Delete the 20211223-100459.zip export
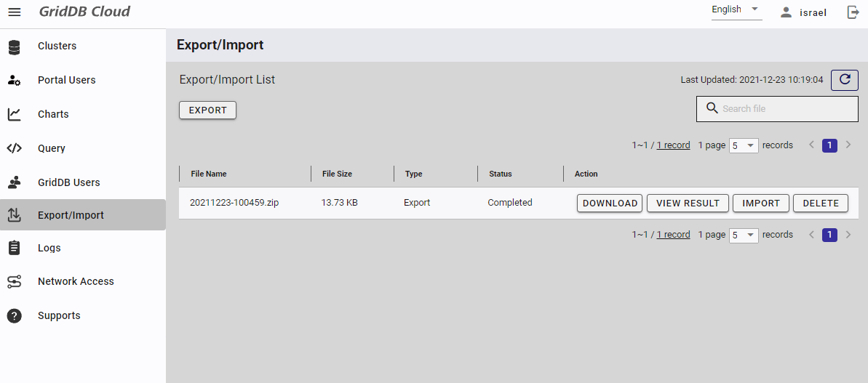868x383 pixels. click(820, 203)
